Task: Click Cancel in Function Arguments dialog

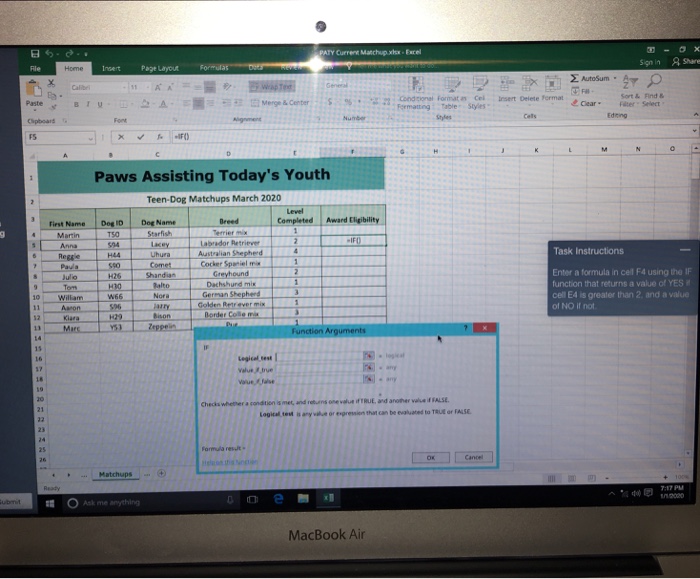Action: pos(474,457)
